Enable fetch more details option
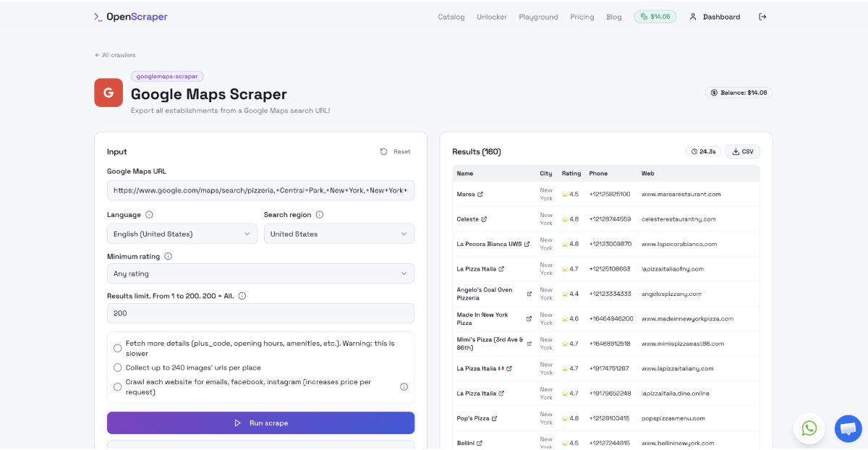This screenshot has height=450, width=868. pyautogui.click(x=118, y=349)
